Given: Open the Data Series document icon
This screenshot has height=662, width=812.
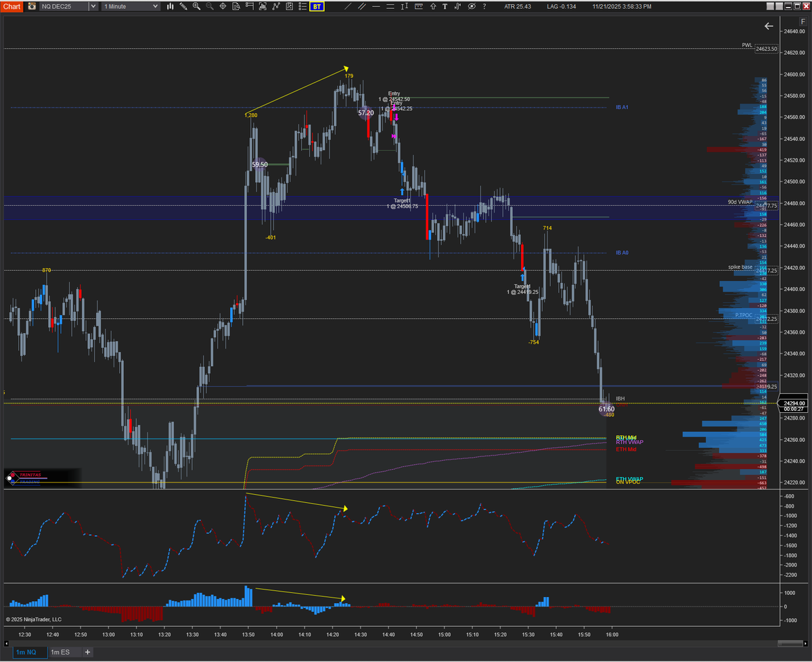Looking at the screenshot, I should [x=289, y=6].
